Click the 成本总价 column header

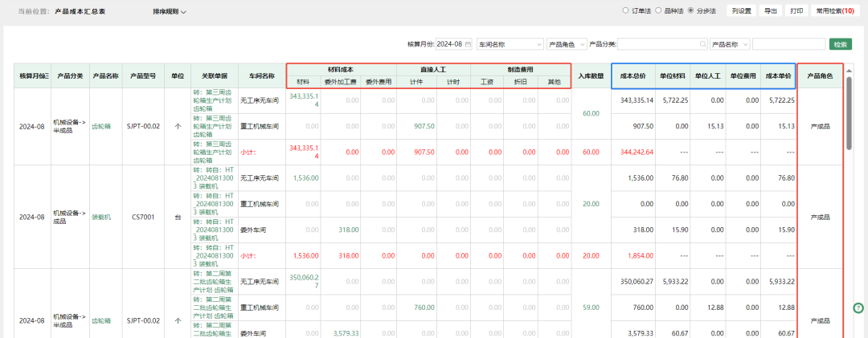coord(633,75)
